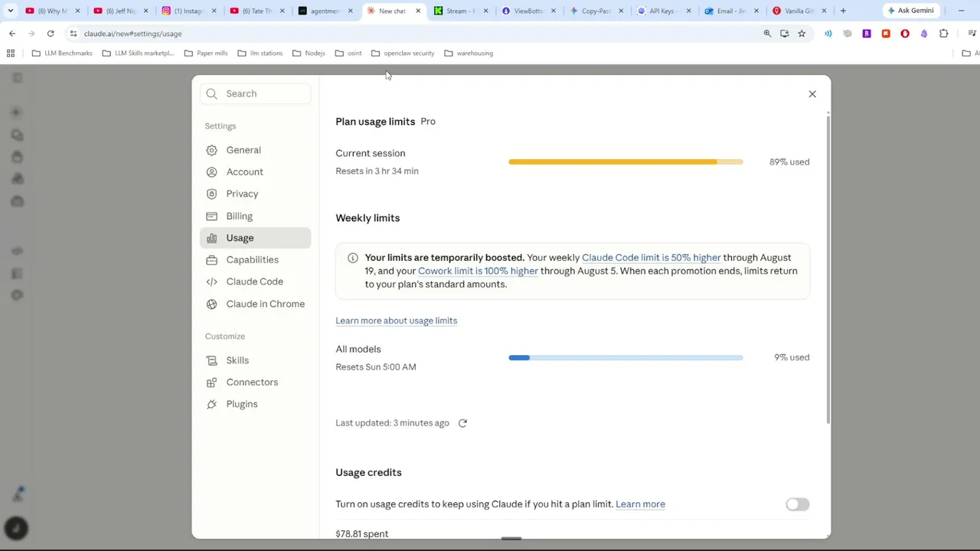Open the apps grid icon in bookmarks bar
This screenshot has height=551, width=980.
click(x=11, y=54)
